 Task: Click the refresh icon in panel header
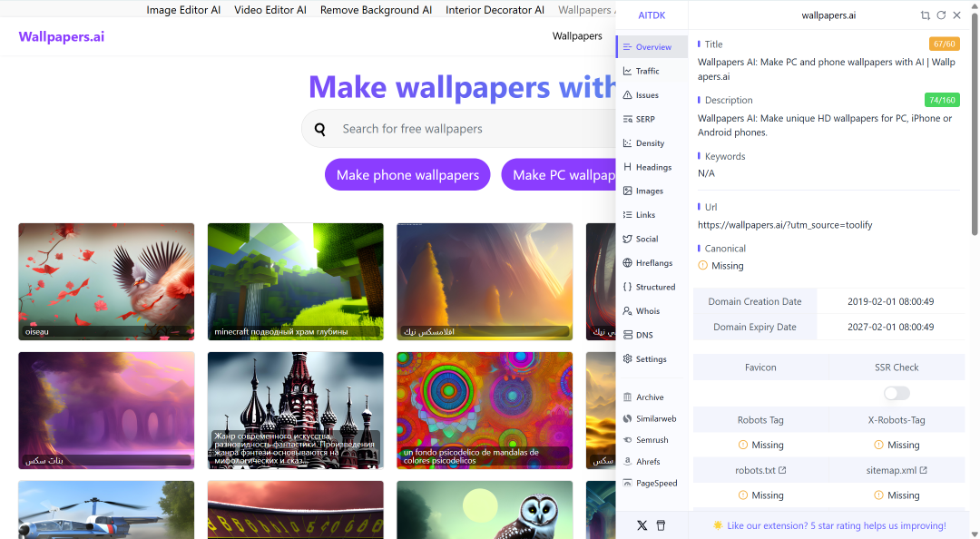pyautogui.click(x=941, y=15)
